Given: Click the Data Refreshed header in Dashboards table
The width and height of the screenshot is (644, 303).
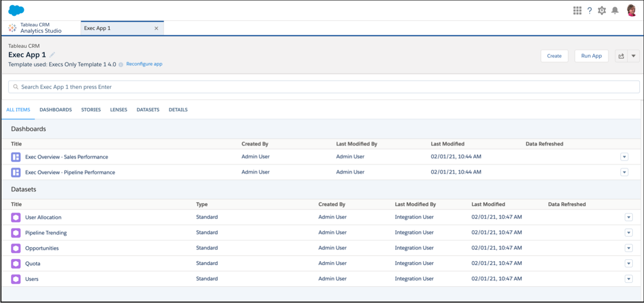Looking at the screenshot, I should click(544, 144).
